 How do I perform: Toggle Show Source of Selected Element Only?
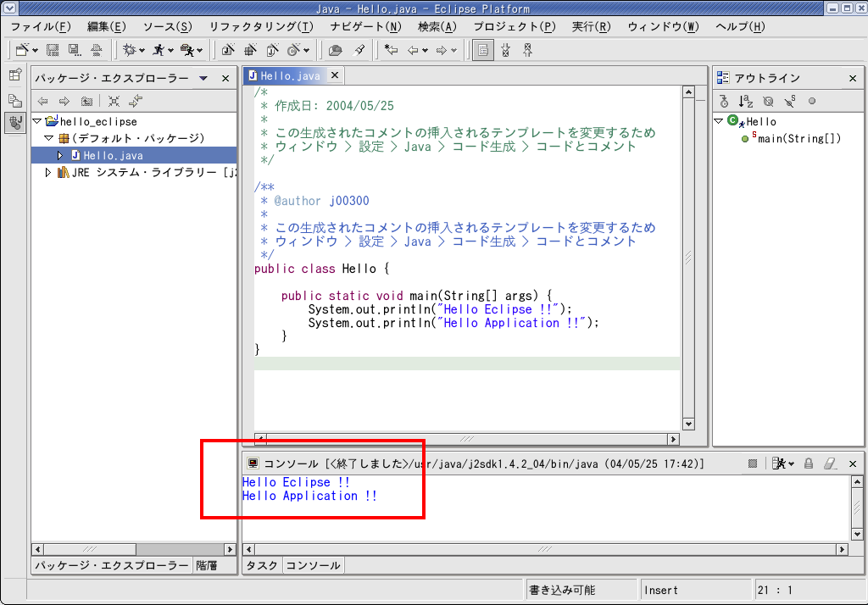[482, 50]
